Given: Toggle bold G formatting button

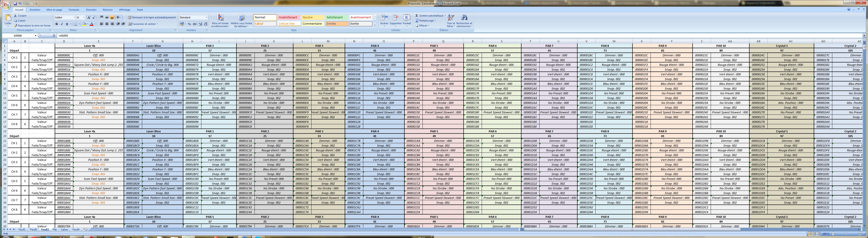Looking at the screenshot, I should (57, 24).
